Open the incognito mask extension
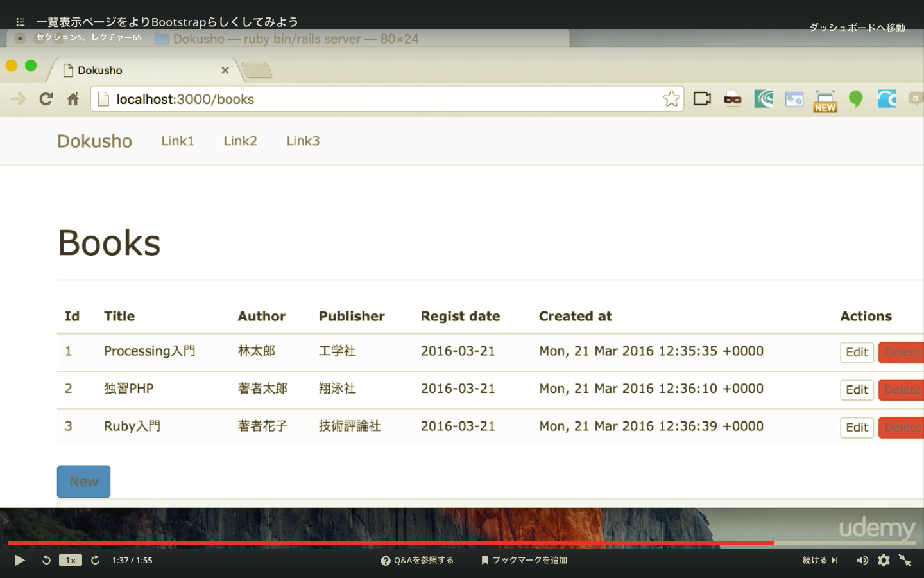 point(733,99)
